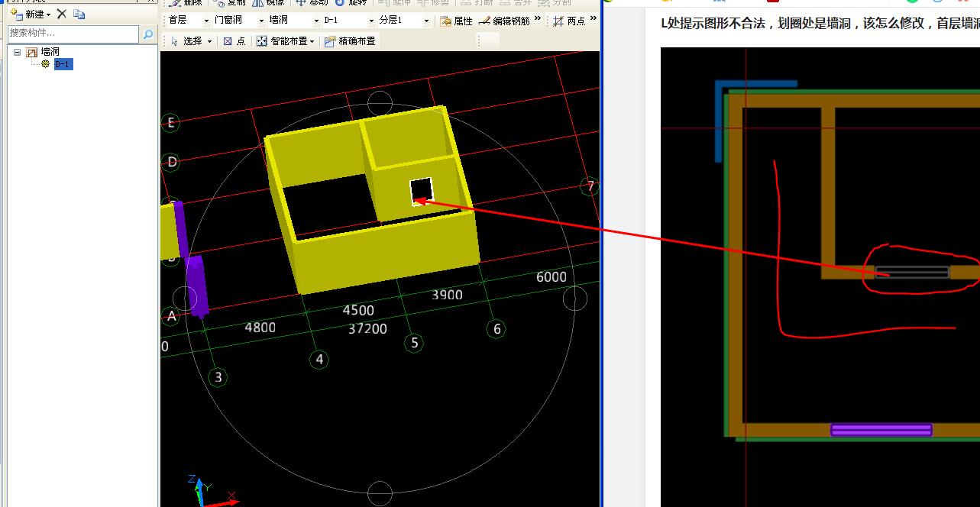Activate the 选择 selection tool
Screen dimensions: 980x507
(x=187, y=41)
